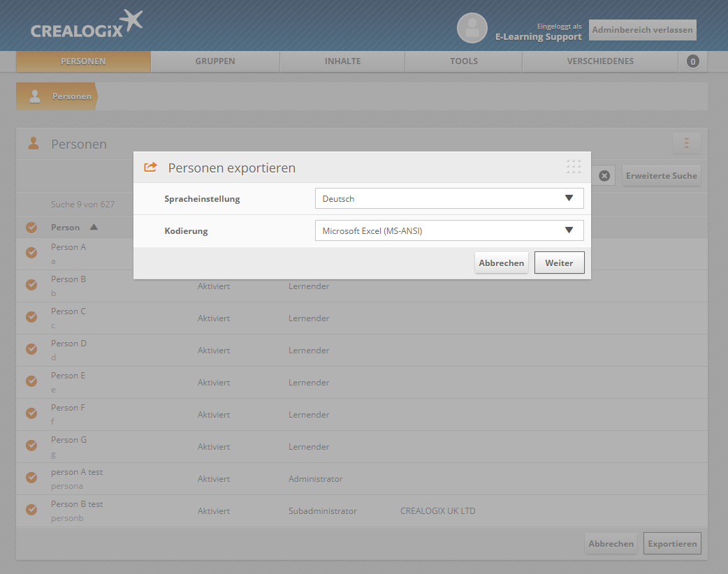Click the Erweiterte Suche button
This screenshot has width=728, height=574.
tap(660, 176)
